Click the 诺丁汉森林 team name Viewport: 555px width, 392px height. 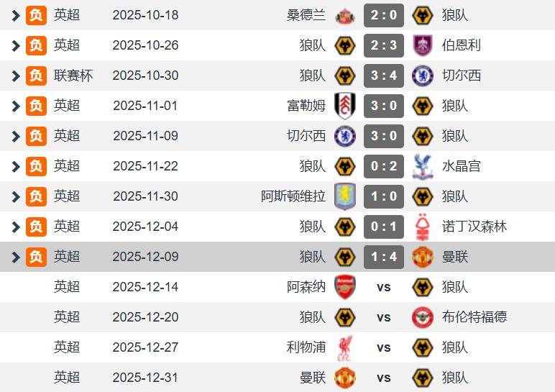tap(474, 227)
